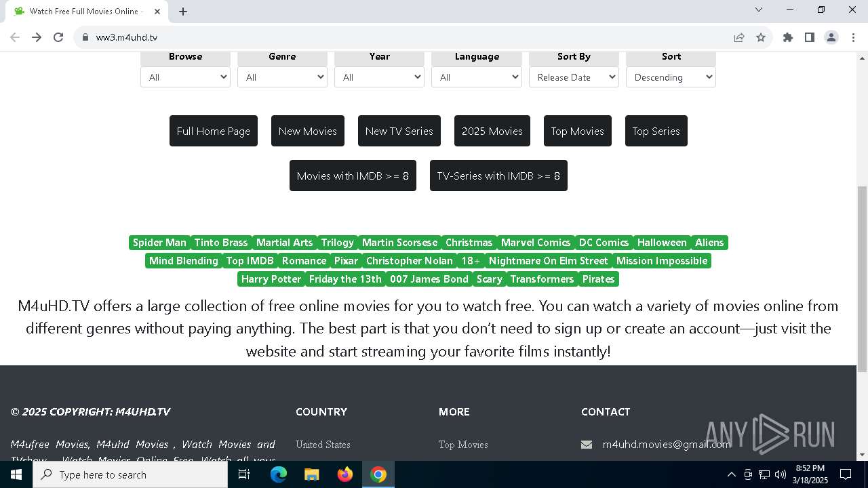Open network icon in system tray
The width and height of the screenshot is (868, 488).
764,474
